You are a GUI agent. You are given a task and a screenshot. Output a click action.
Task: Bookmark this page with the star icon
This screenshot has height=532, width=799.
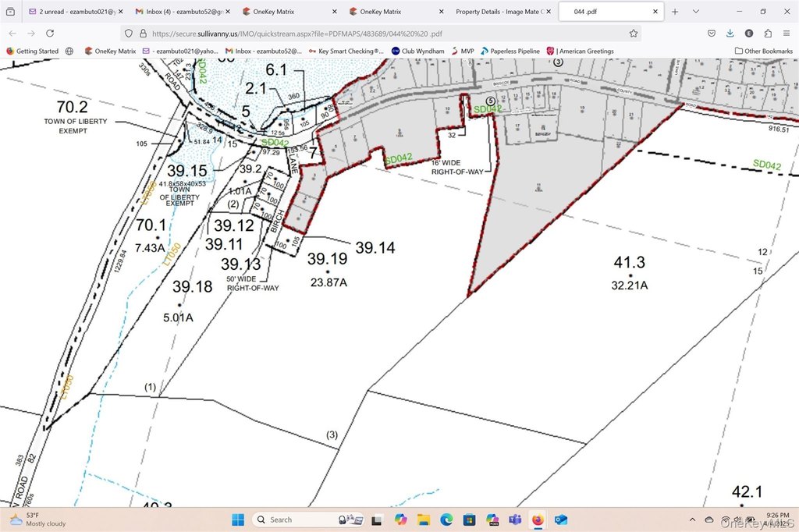point(634,34)
